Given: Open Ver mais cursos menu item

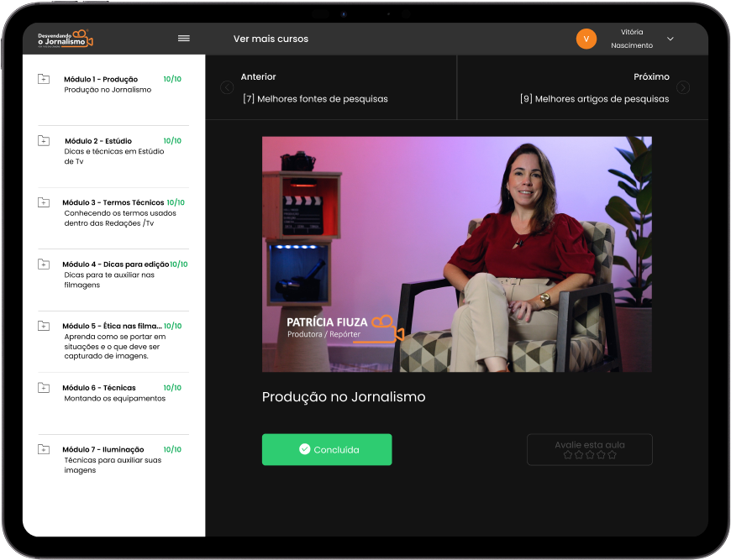Looking at the screenshot, I should [x=271, y=39].
